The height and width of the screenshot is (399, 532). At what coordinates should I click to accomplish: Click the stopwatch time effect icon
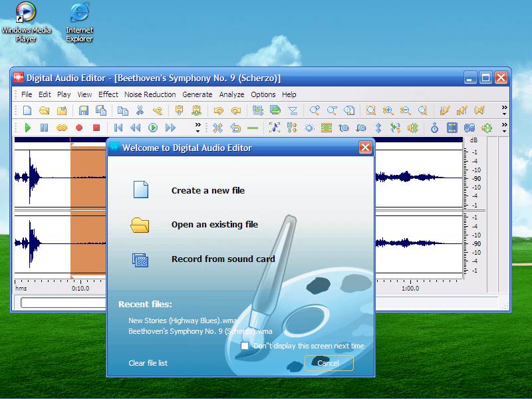pyautogui.click(x=434, y=128)
